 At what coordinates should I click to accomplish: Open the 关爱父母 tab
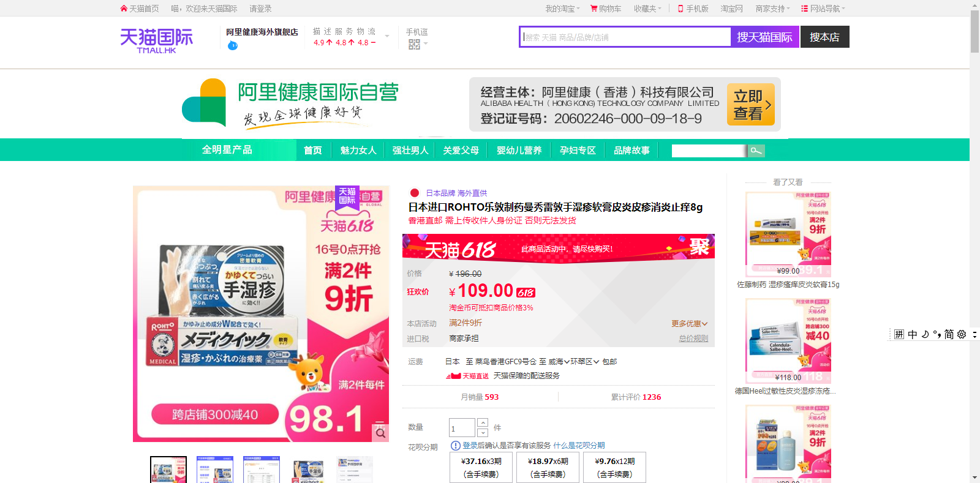[461, 150]
